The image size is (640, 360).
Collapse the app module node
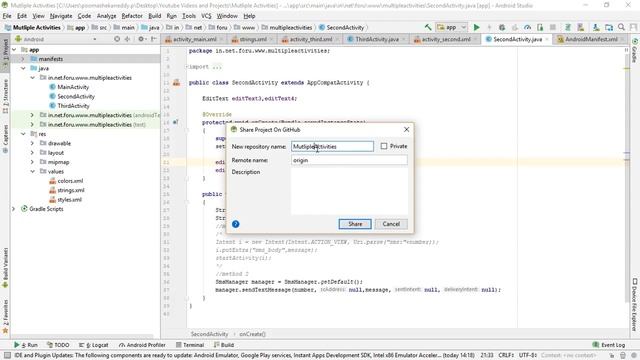14,49
